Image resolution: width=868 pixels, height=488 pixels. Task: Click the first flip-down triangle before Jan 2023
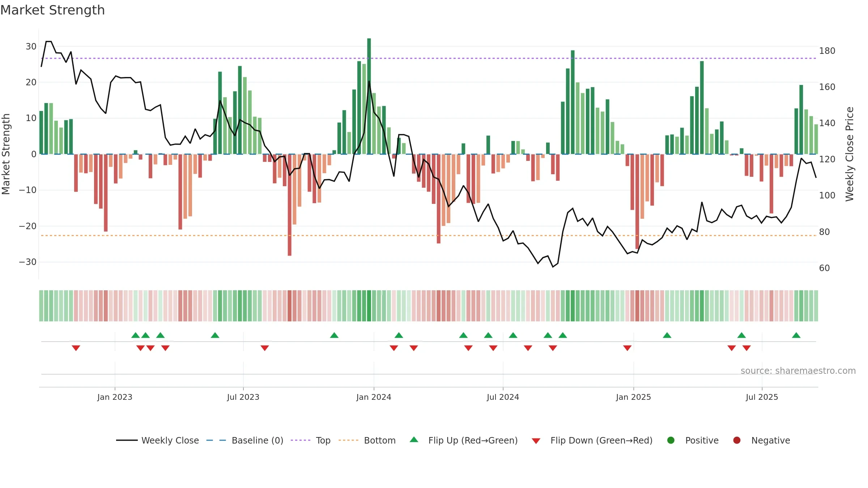pos(76,348)
